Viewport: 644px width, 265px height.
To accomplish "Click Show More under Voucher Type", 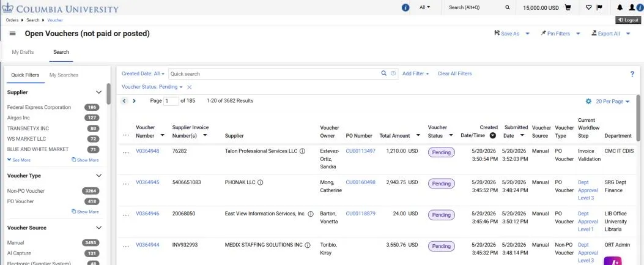I will pos(85,212).
